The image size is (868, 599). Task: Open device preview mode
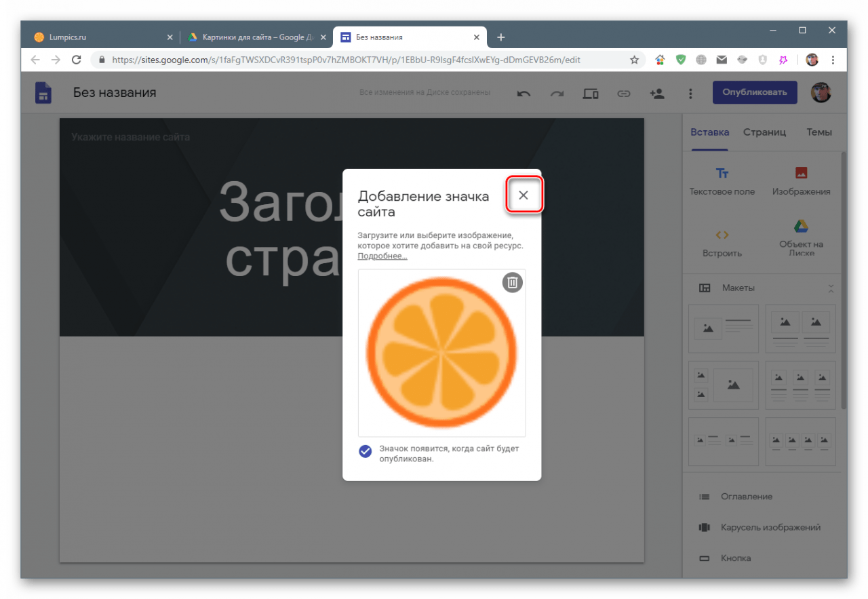click(x=591, y=94)
